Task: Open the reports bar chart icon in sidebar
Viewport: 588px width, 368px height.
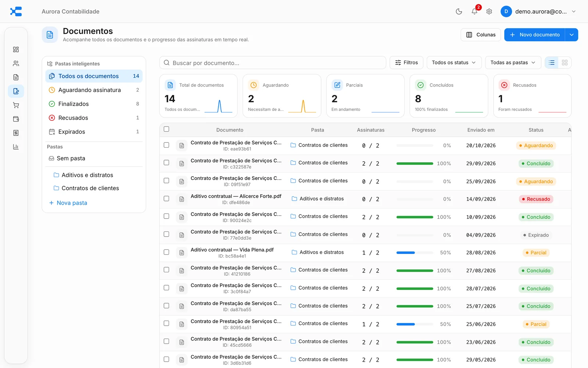Action: click(x=16, y=147)
